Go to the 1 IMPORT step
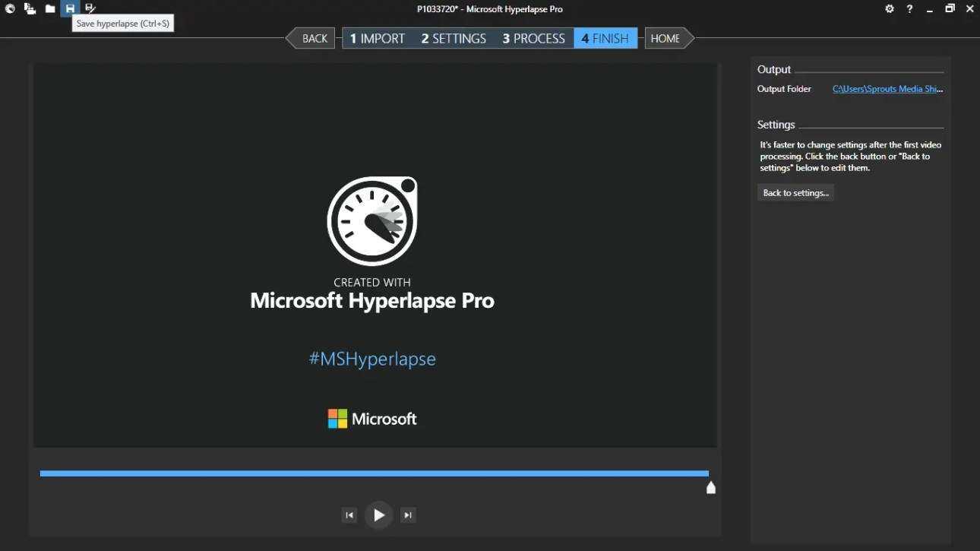Screen dimensions: 980x551 tap(378, 38)
